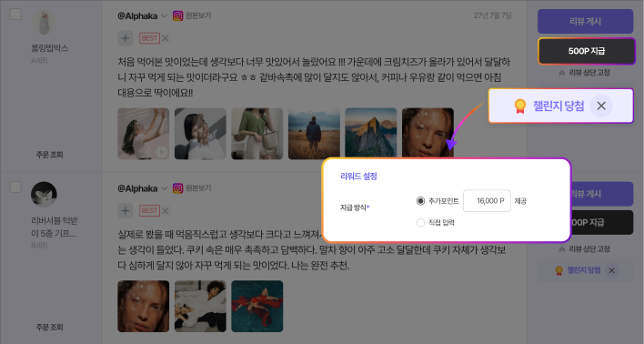Click 리뷰 상단 고정 on second review
Screen dimensions: 644x344
[585, 249]
